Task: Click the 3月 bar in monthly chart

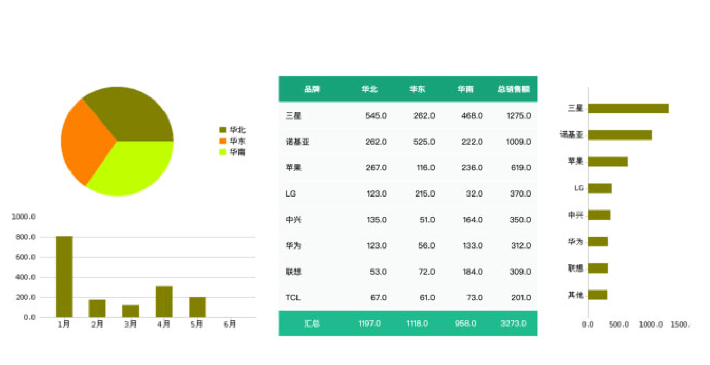Action: (x=130, y=311)
